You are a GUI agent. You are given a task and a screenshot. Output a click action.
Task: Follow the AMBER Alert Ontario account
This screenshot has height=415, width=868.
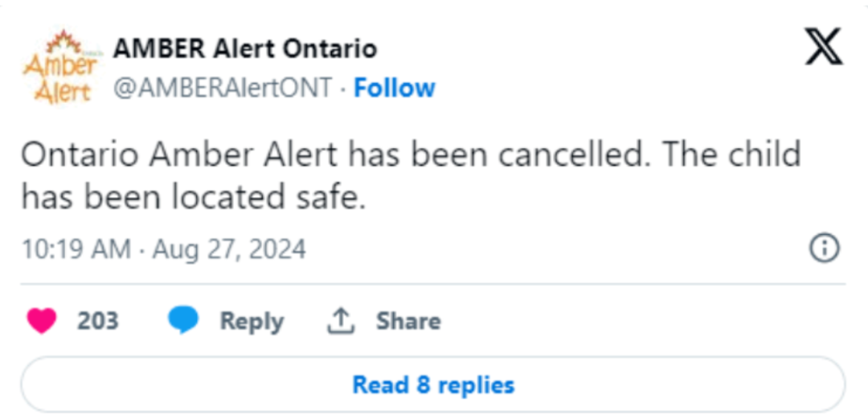coord(394,88)
